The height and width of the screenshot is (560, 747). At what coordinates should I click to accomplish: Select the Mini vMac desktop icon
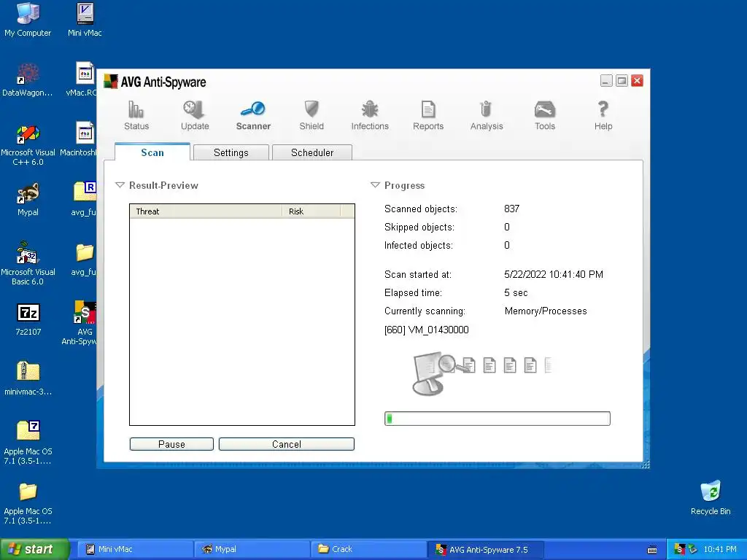[x=85, y=20]
